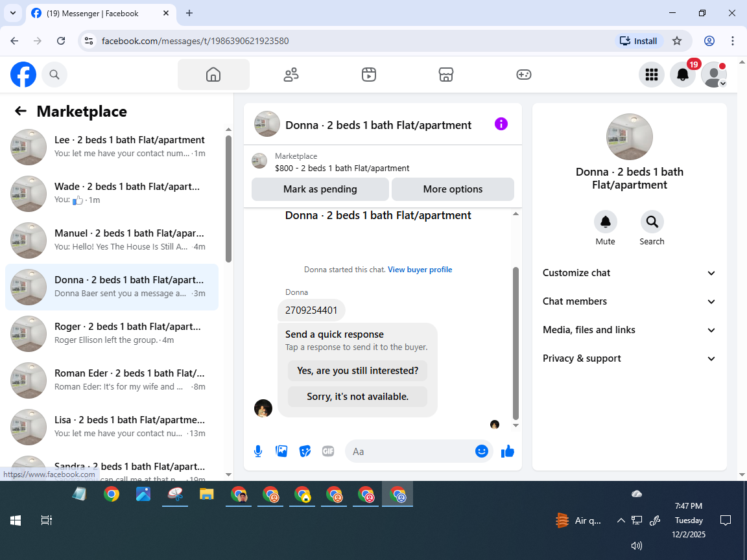
Task: Reload the page
Action: (x=61, y=41)
